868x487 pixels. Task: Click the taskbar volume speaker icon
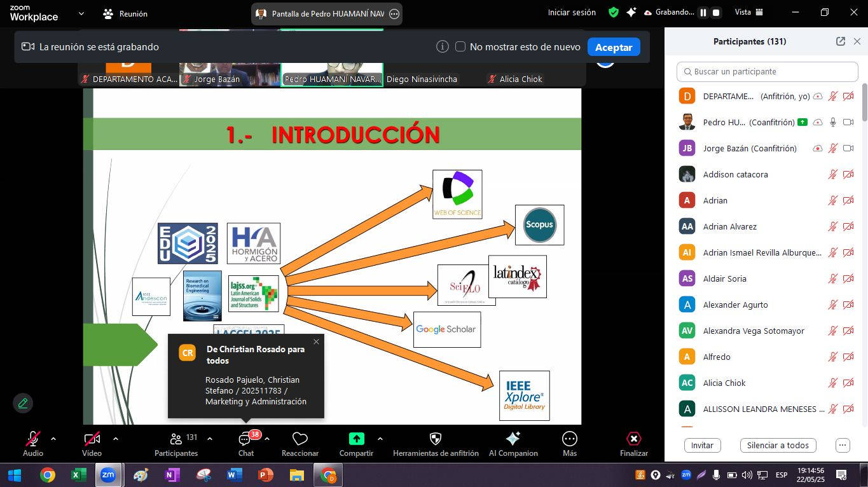(747, 475)
